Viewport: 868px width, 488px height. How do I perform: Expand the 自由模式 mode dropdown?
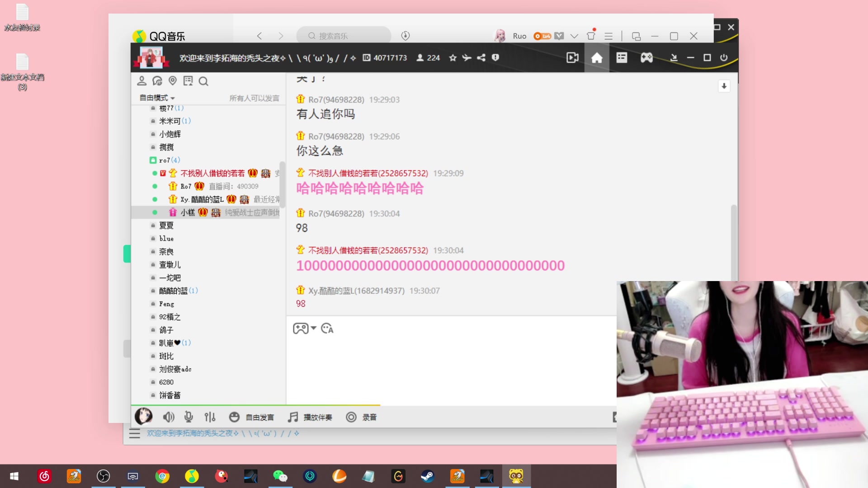157,98
